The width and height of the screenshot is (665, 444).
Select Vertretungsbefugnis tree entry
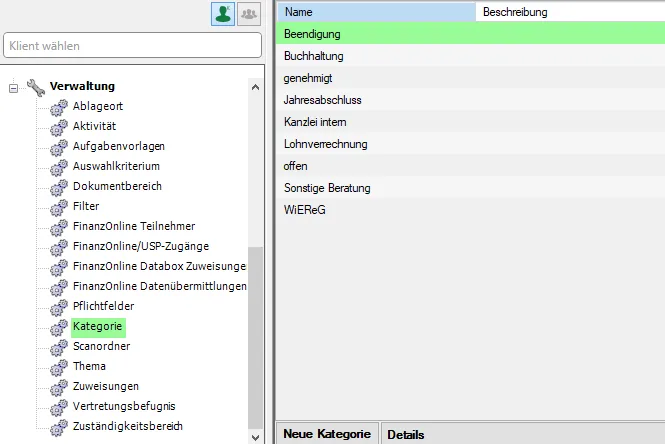click(124, 406)
